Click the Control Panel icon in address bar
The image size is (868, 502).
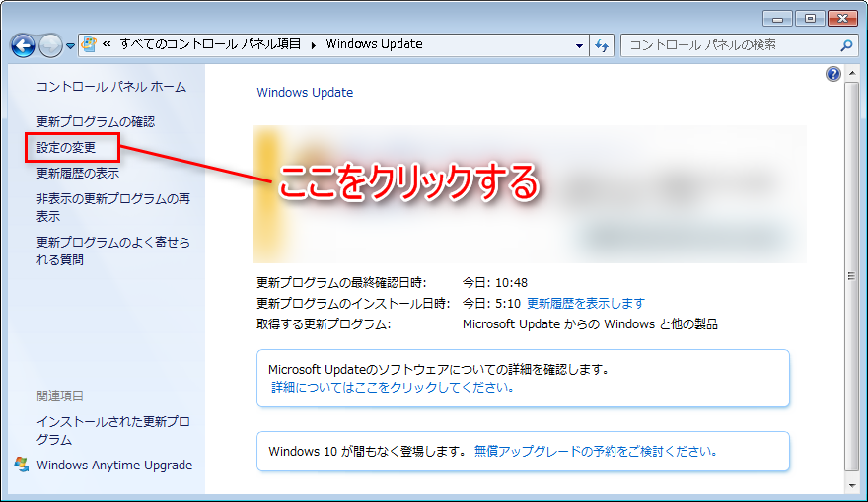click(x=89, y=44)
